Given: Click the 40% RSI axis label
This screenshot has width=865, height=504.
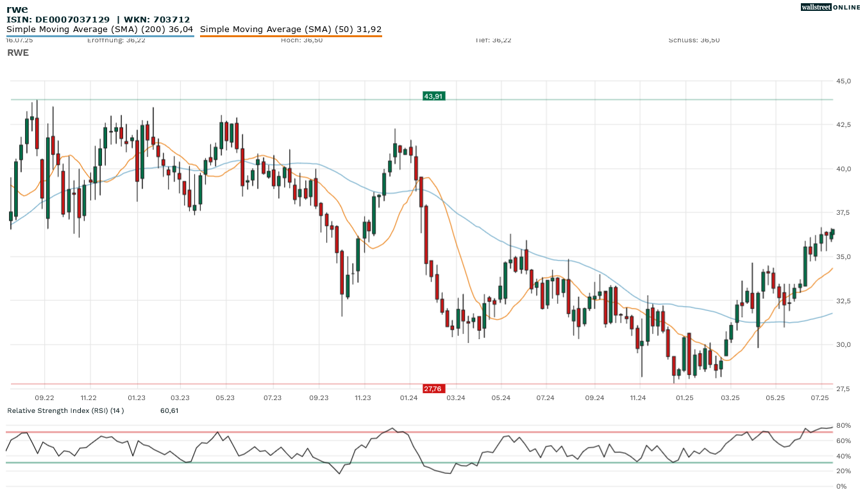Looking at the screenshot, I should pyautogui.click(x=842, y=456).
